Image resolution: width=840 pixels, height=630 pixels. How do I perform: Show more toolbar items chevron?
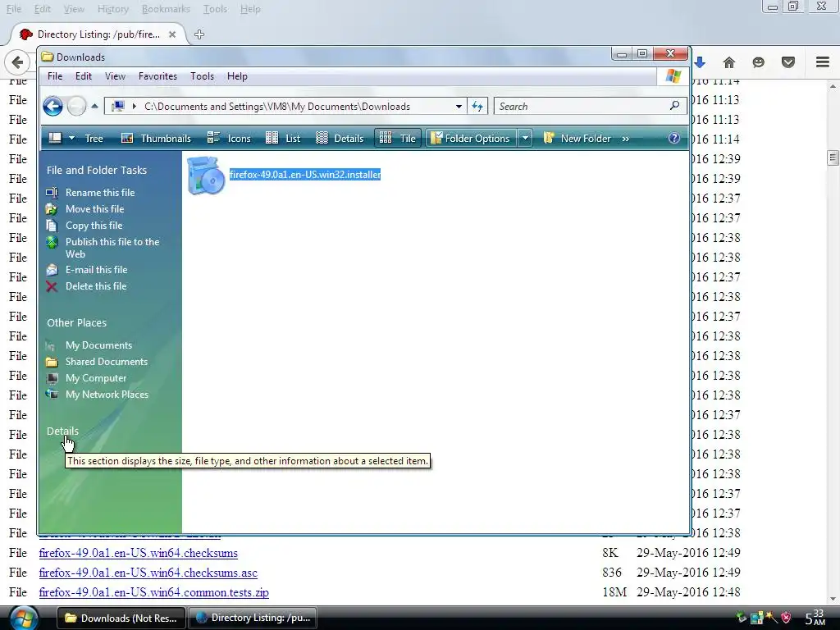(x=625, y=139)
